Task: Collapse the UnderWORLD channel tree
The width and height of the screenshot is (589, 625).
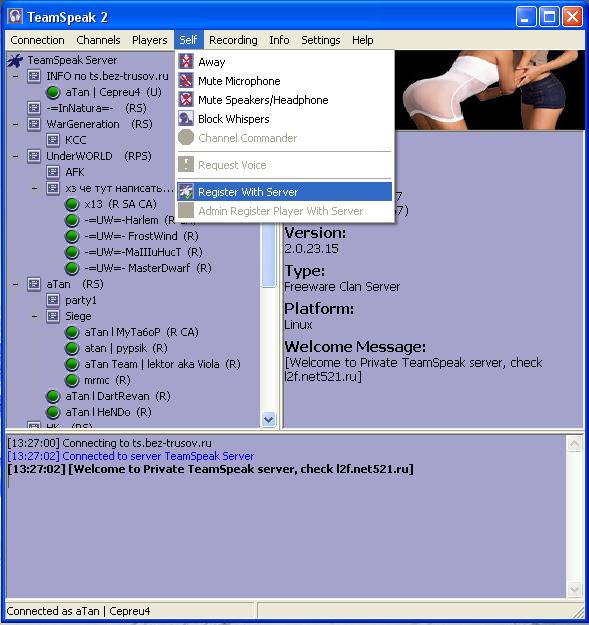Action: [x=16, y=156]
